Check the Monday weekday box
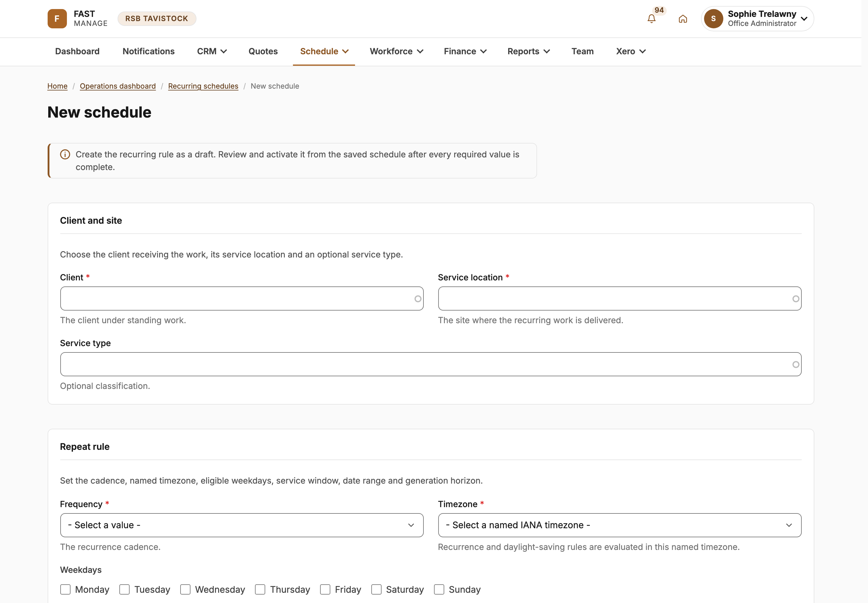 point(65,589)
